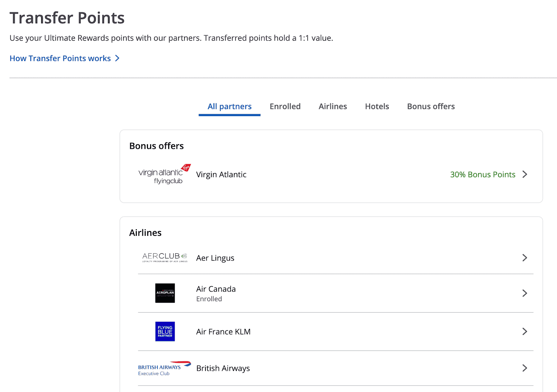Click the Airlines section heading
The height and width of the screenshot is (392, 557).
145,233
